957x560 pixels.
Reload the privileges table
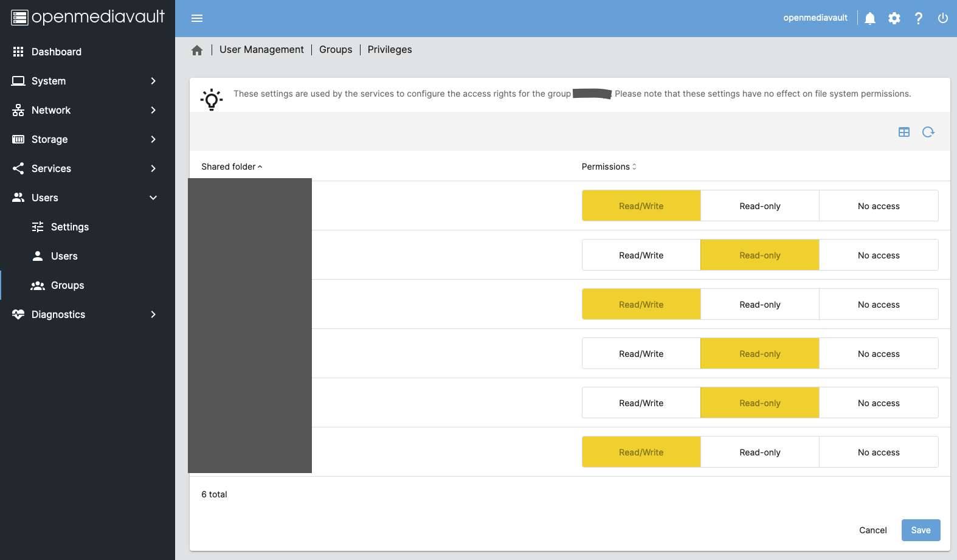(928, 132)
